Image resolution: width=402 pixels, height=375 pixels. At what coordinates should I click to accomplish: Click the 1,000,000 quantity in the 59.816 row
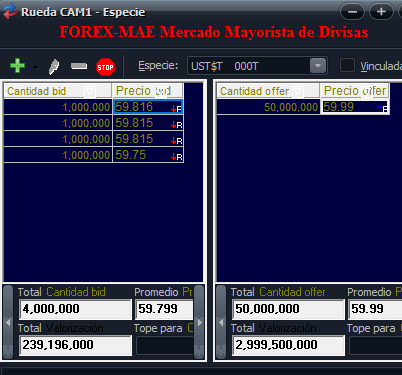[58, 107]
